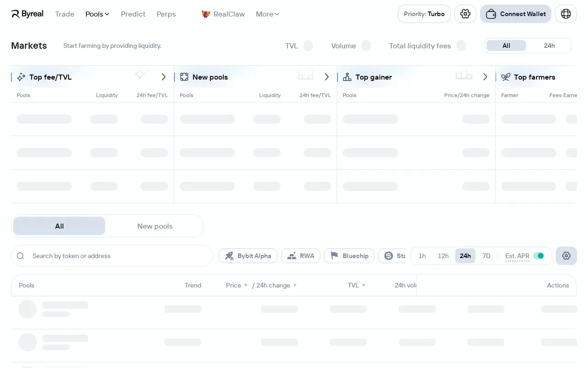
Task: Filter pools by Bybit Alpha
Action: click(x=248, y=256)
